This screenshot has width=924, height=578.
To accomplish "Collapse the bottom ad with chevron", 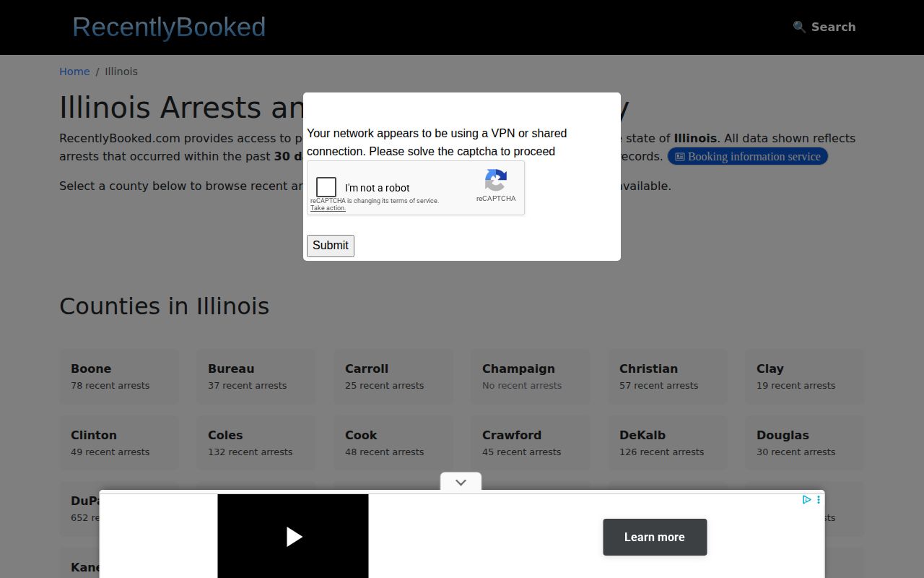I will 461,482.
